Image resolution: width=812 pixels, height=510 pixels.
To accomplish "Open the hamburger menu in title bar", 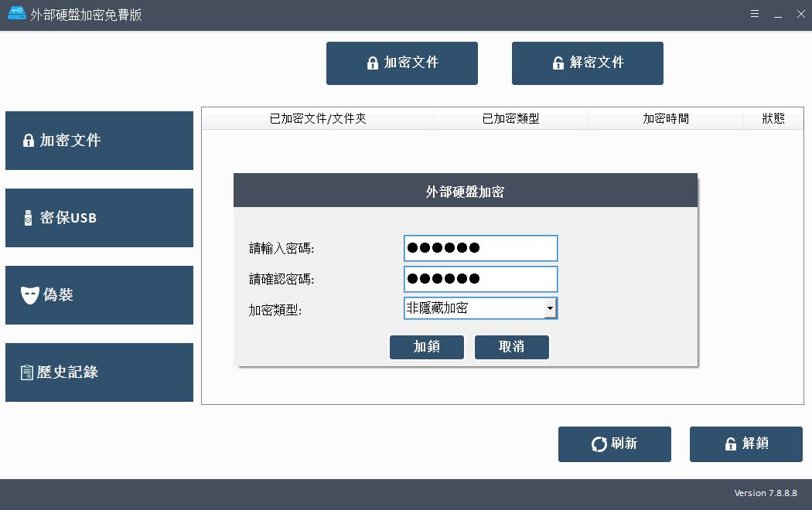I will pos(755,14).
